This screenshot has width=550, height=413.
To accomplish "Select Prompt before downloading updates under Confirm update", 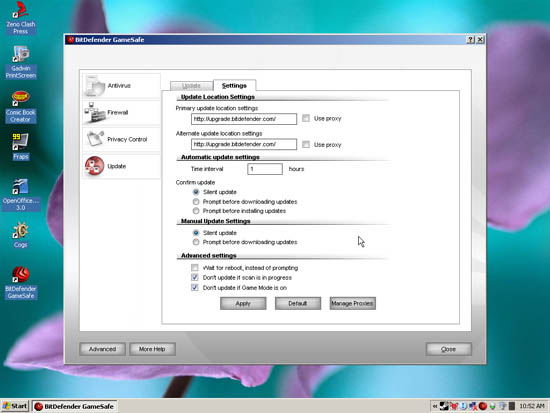I will click(196, 201).
